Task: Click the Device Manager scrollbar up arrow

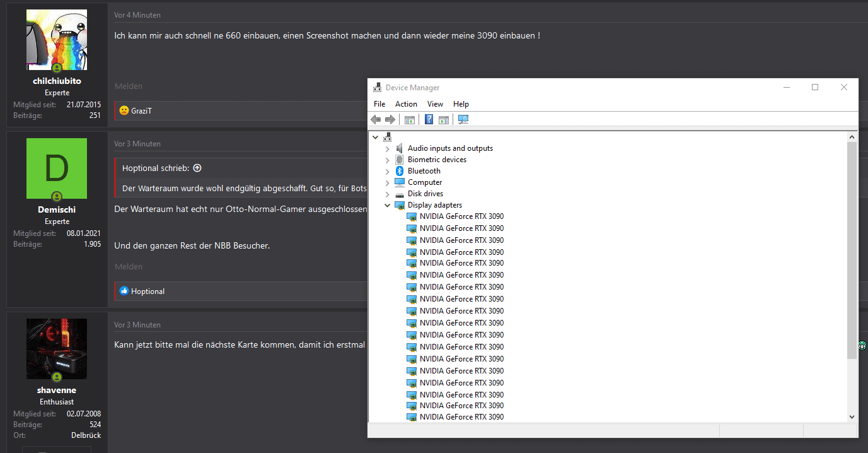Action: (x=852, y=137)
